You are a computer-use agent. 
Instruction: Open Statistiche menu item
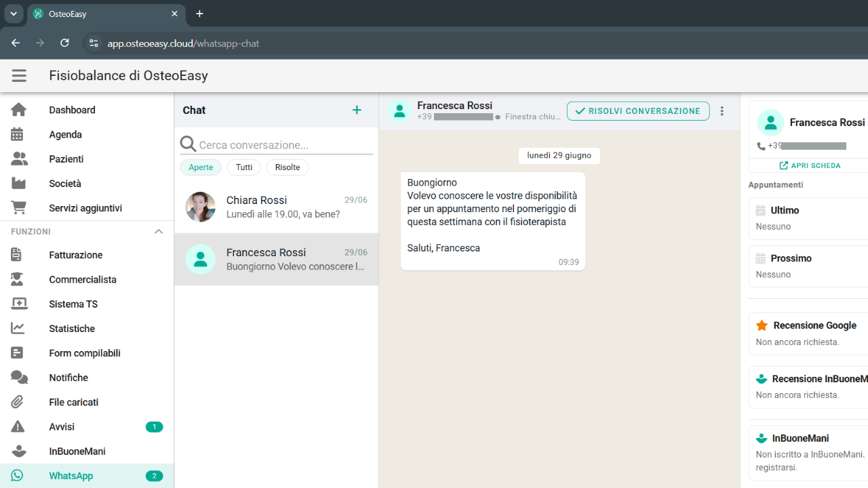point(87,328)
